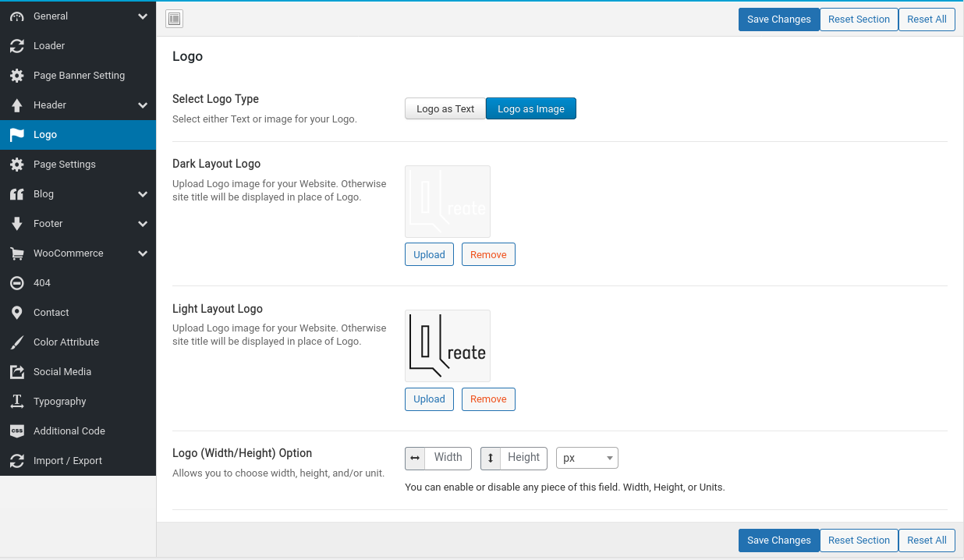Screen dimensions: 964x560
Task: Switch to the 404 settings section
Action: [x=78, y=283]
